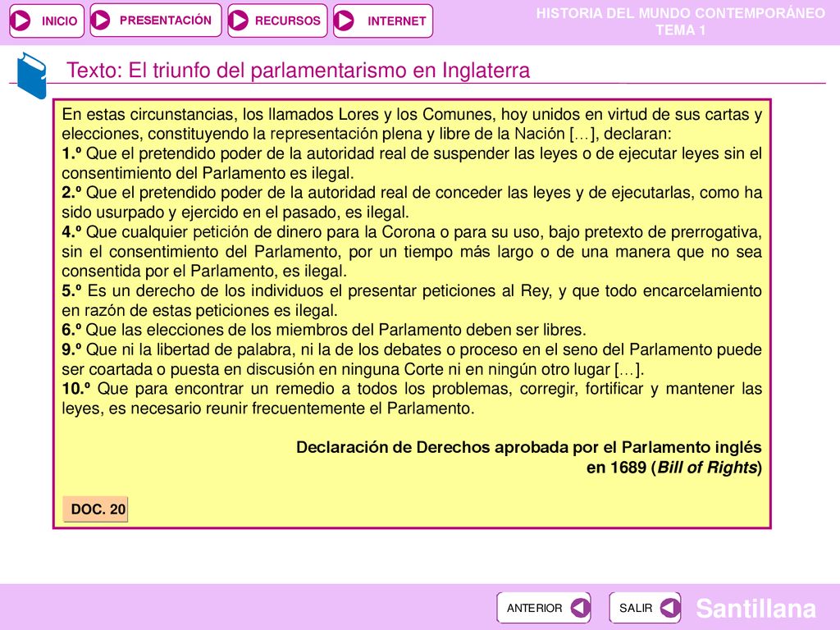Go back with the ANTERIOR button
Image resolution: width=840 pixels, height=630 pixels.
[544, 608]
